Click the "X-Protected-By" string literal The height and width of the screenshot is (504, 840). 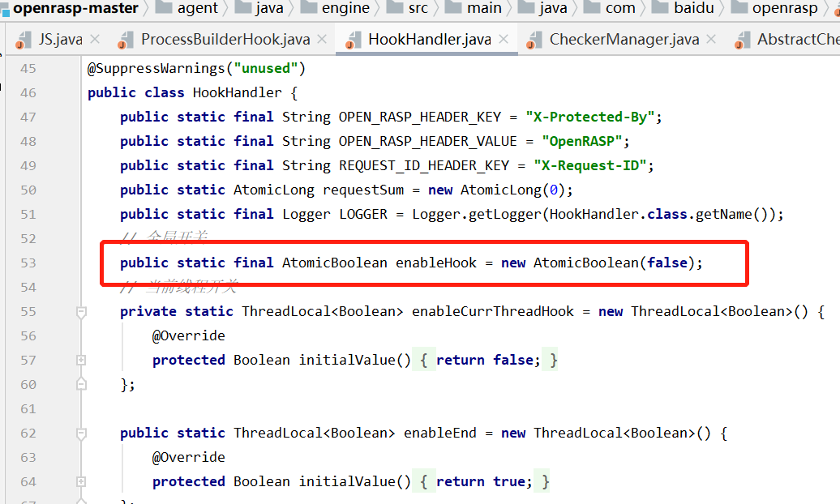click(x=589, y=117)
